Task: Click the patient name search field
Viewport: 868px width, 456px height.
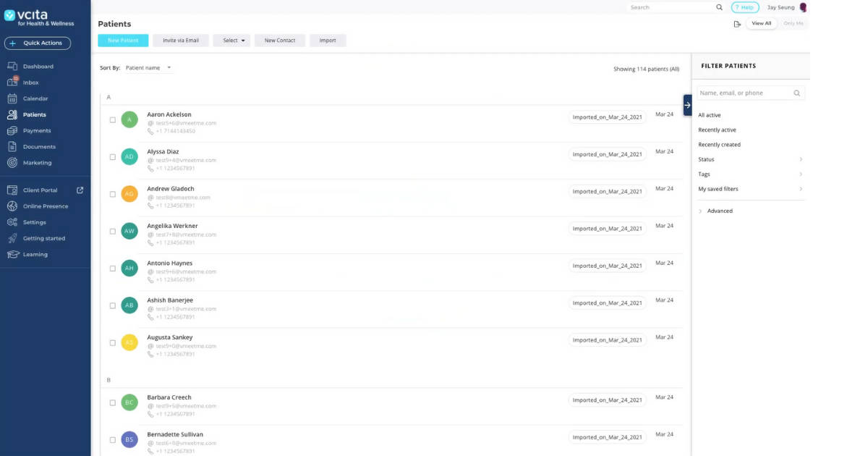Action: coord(745,93)
